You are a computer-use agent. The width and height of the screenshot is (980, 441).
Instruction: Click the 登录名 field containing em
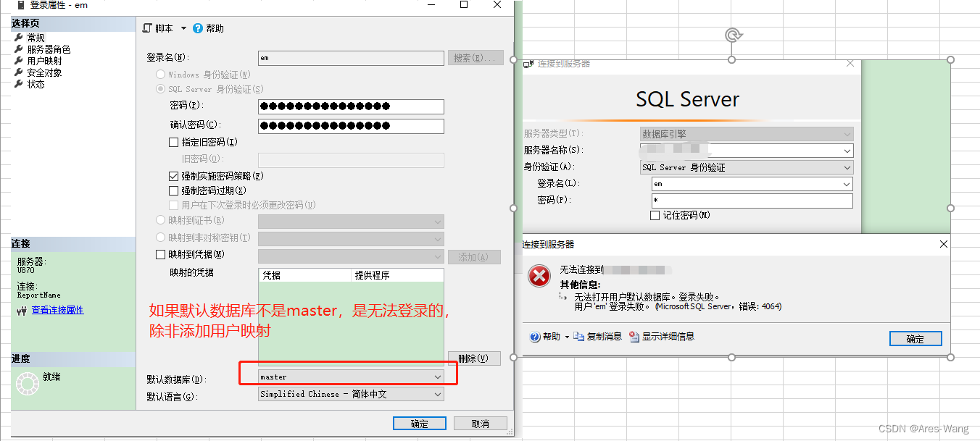point(351,58)
